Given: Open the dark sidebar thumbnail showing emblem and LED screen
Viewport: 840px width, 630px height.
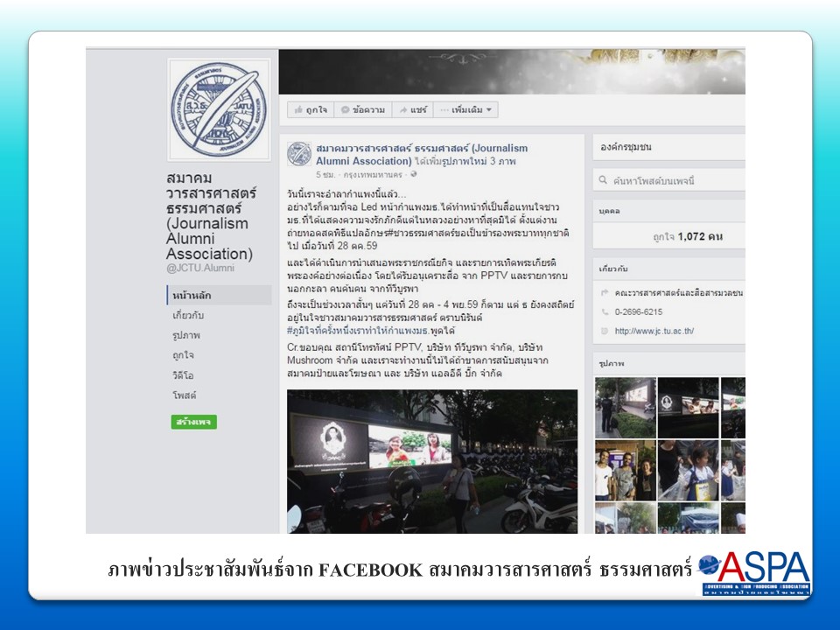Looking at the screenshot, I should point(688,408).
